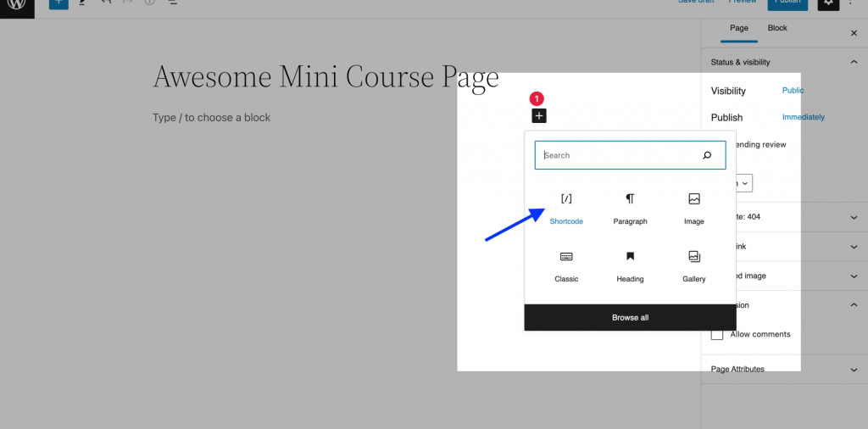Focus the block Search field
The image size is (868, 429).
[x=619, y=155]
